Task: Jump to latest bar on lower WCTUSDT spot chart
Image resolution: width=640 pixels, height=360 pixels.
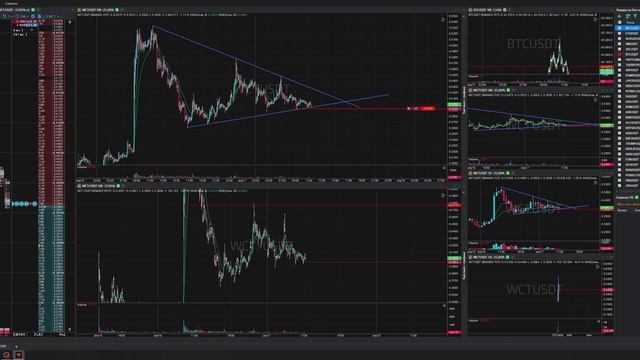Action: (x=443, y=196)
